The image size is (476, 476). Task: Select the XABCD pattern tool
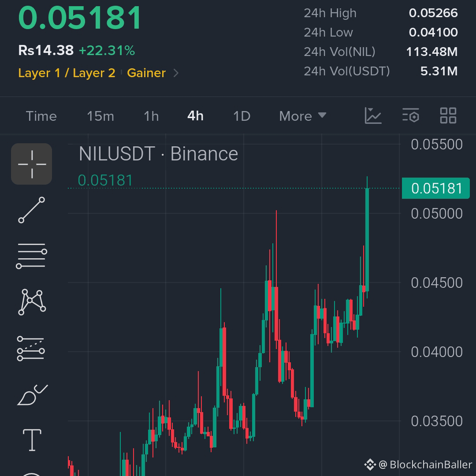(32, 302)
